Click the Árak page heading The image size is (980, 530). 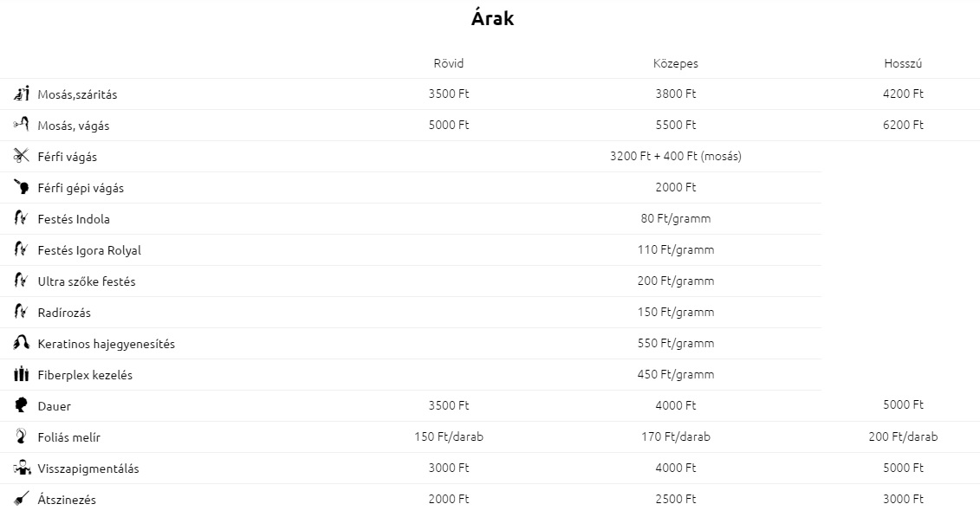tap(492, 19)
